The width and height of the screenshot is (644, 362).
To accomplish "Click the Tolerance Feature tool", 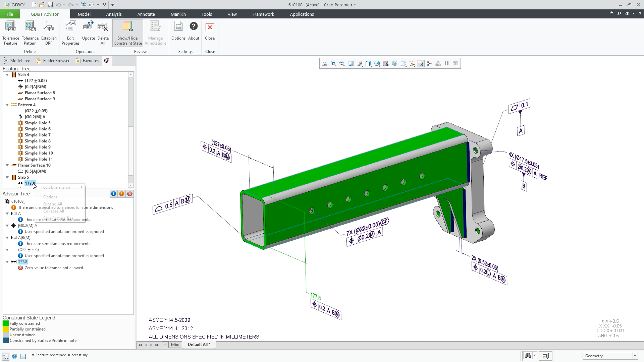I will point(11,33).
